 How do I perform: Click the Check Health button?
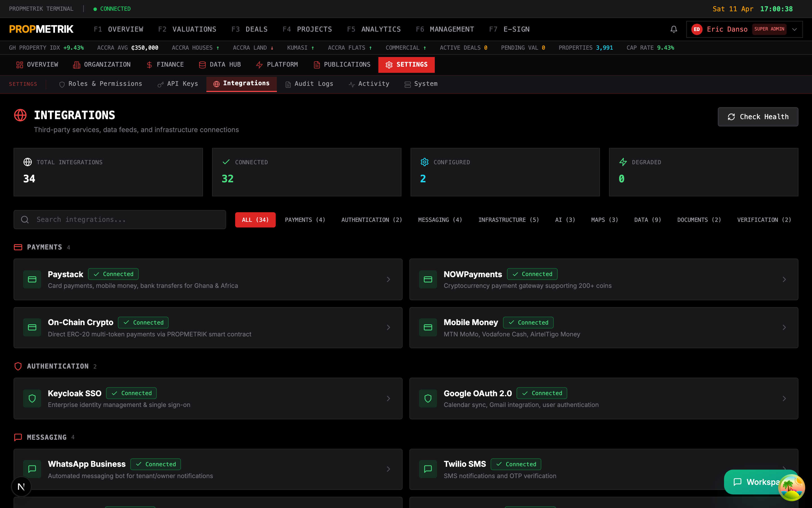pos(758,117)
